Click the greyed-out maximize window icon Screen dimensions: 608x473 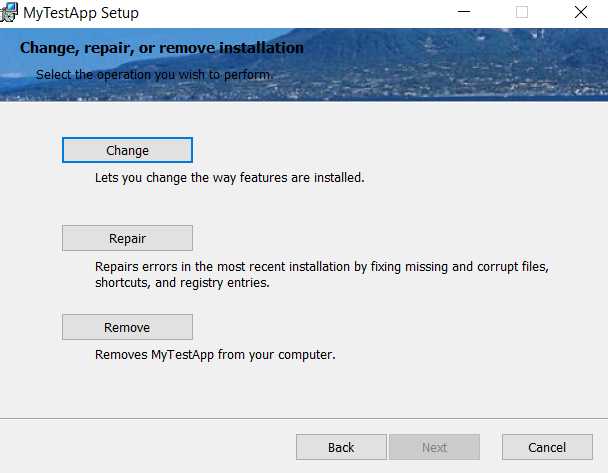[x=522, y=12]
